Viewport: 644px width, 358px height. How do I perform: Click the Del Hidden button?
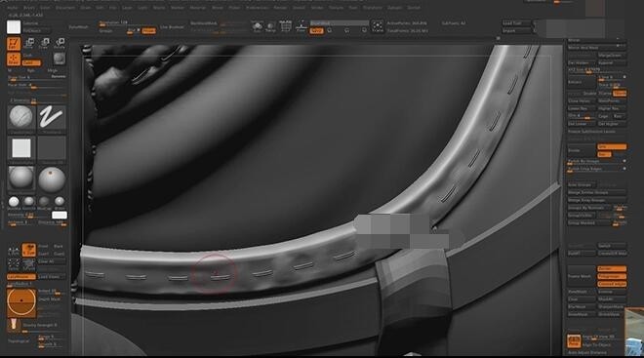coord(581,62)
